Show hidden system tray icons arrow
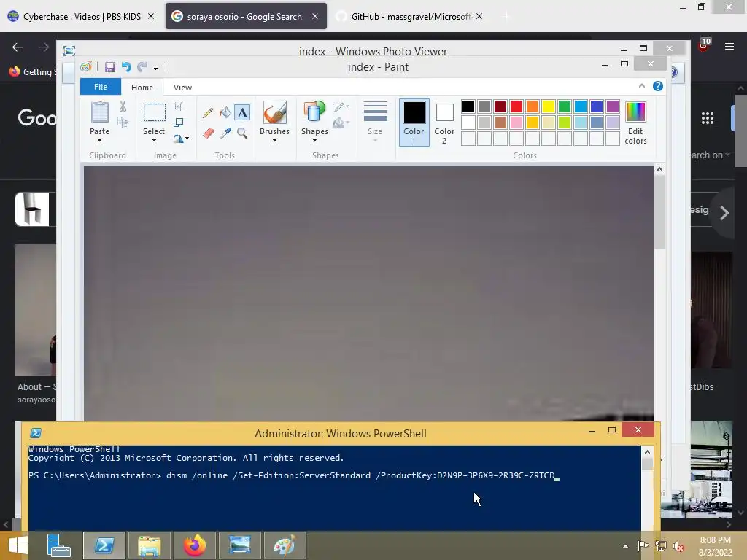Image resolution: width=747 pixels, height=560 pixels. click(x=625, y=546)
